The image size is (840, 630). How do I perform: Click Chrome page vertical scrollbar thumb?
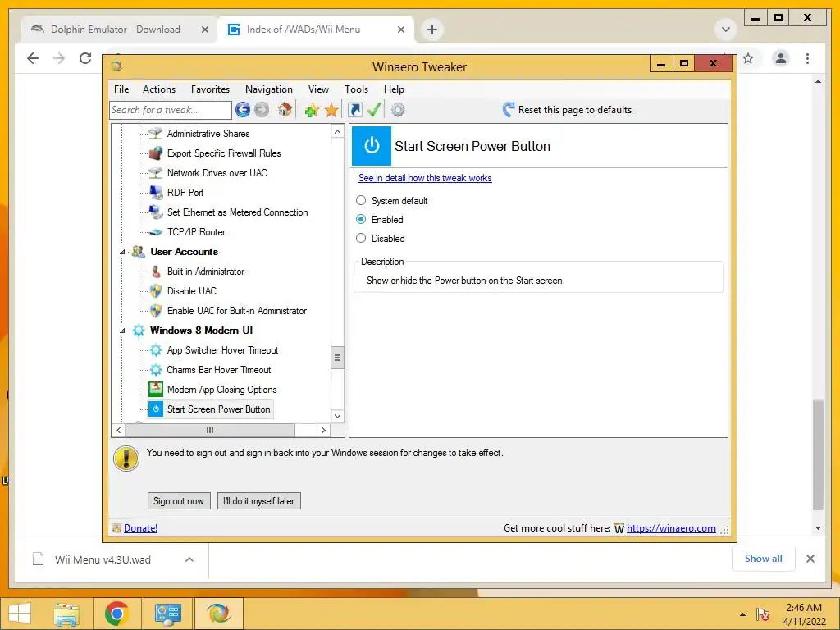pyautogui.click(x=818, y=454)
